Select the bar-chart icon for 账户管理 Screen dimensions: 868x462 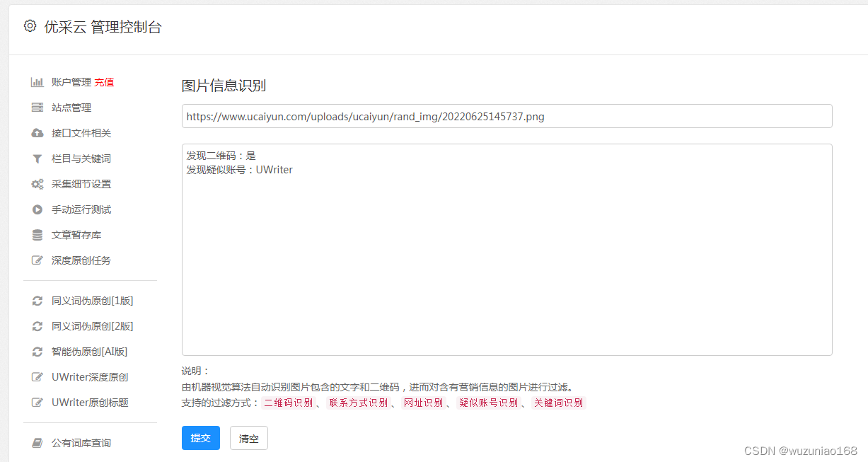click(x=37, y=81)
